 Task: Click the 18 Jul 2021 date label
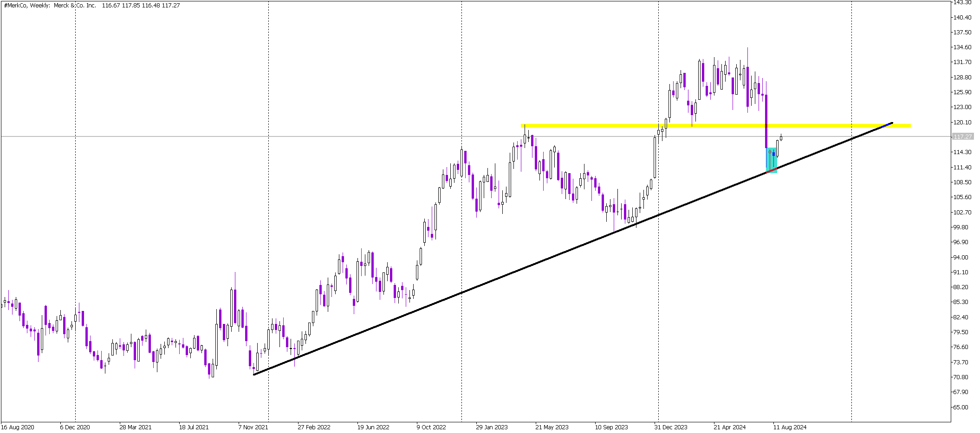(194, 427)
